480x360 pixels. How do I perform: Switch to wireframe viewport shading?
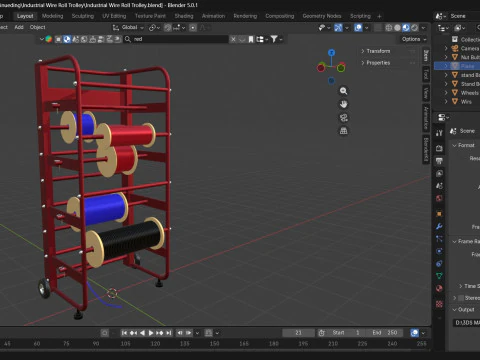[x=389, y=28]
